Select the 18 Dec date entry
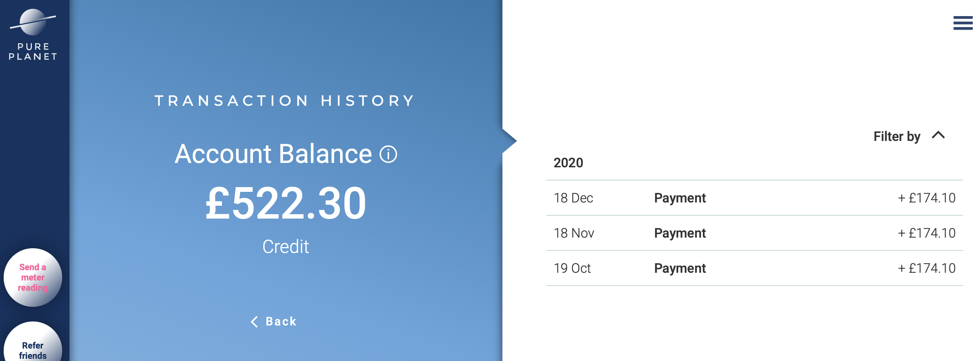 573,198
